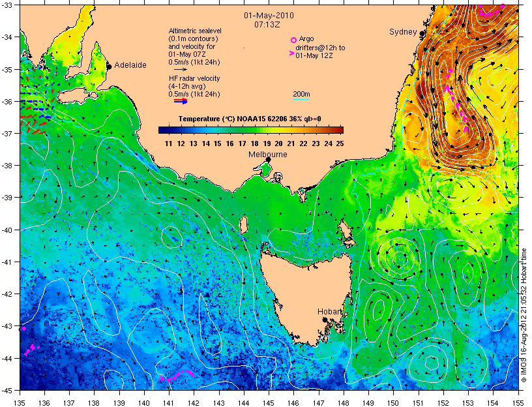Screen dimensions: 532x407
Task: Click the Adelaide city label
Action: pos(130,65)
